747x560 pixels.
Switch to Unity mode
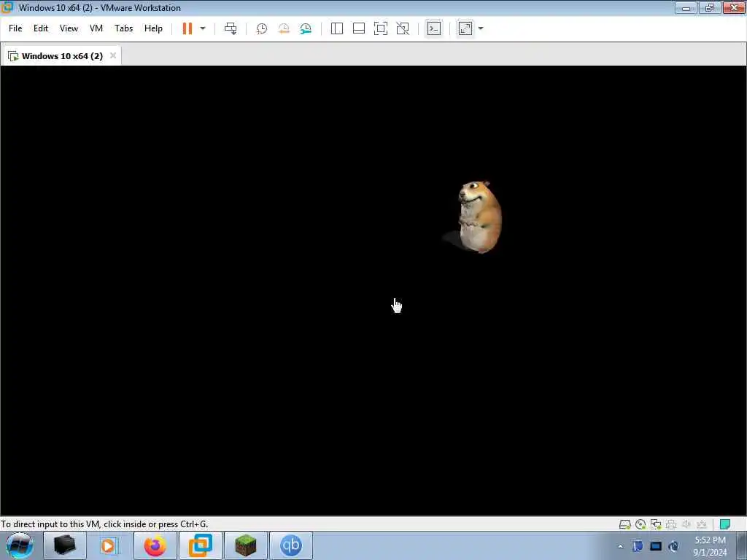(x=403, y=28)
